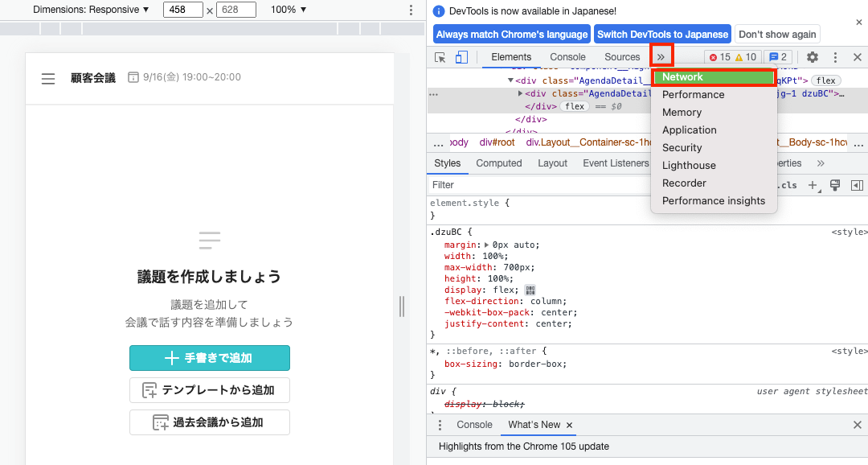868x465 pixels.
Task: Select Application from overflow menu
Action: click(x=714, y=130)
